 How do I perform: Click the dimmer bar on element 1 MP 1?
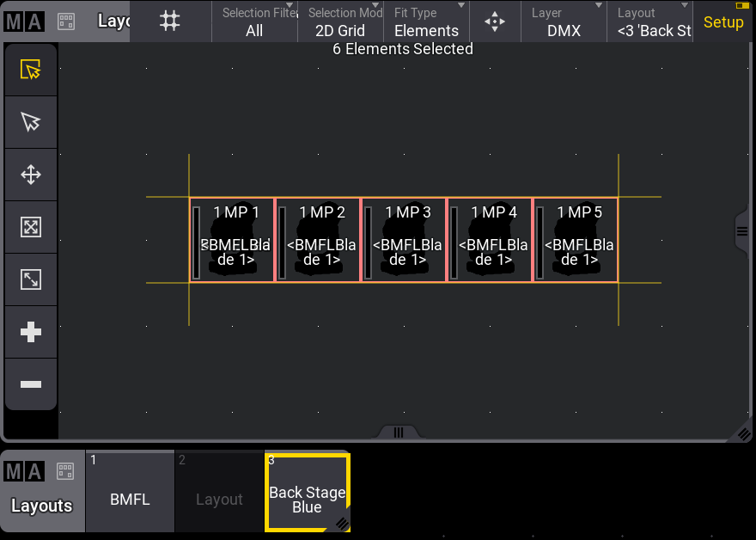click(196, 242)
